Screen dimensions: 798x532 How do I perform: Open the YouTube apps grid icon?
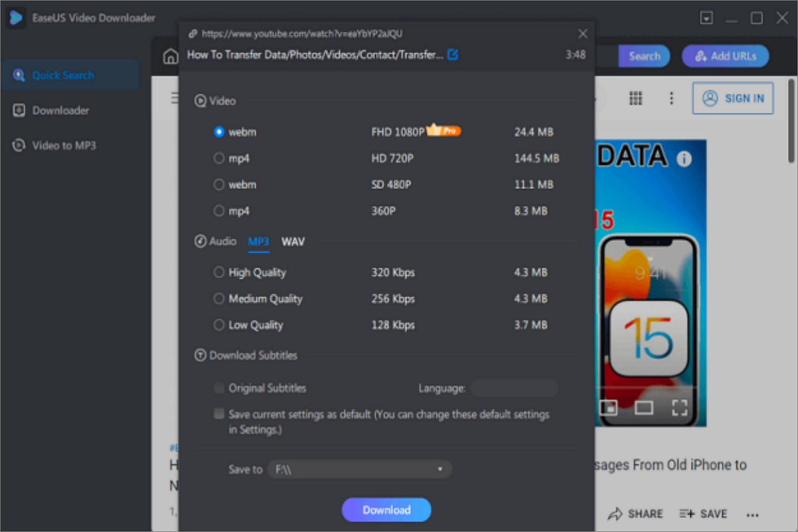click(x=636, y=98)
